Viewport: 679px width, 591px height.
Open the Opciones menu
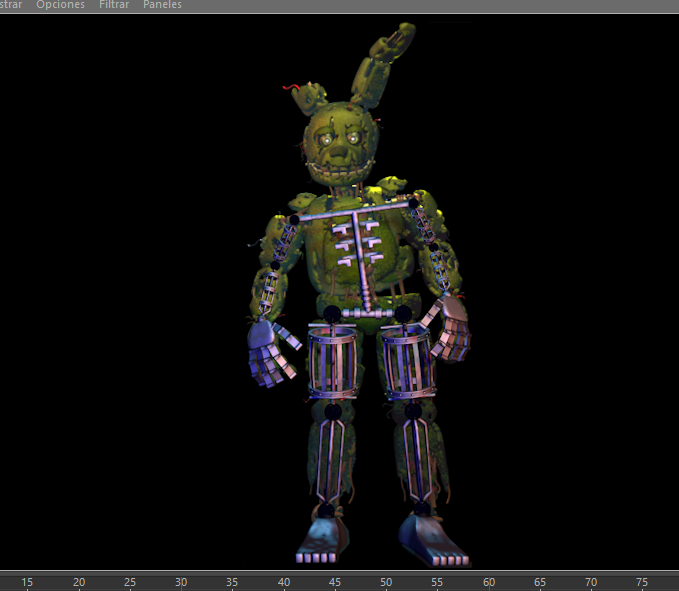click(61, 5)
